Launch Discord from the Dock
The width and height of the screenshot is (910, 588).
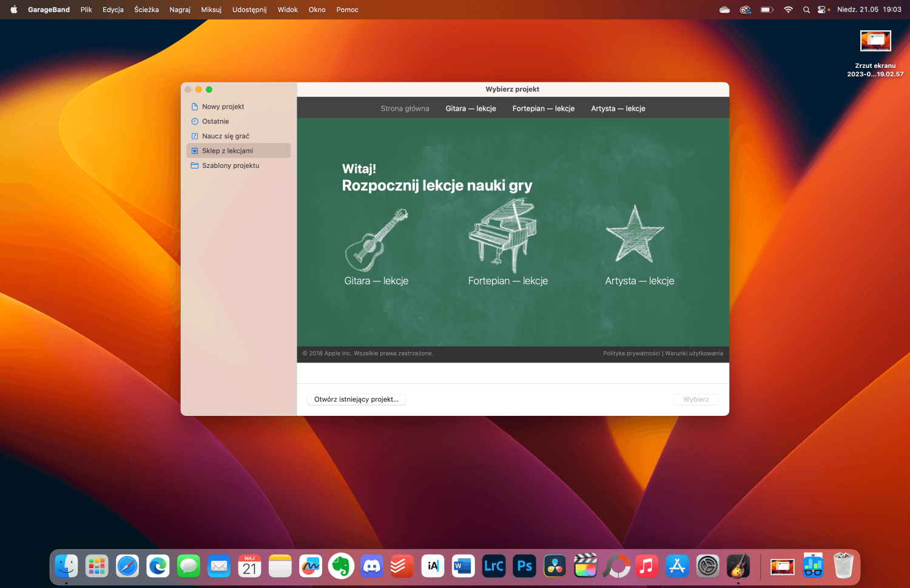pos(371,566)
